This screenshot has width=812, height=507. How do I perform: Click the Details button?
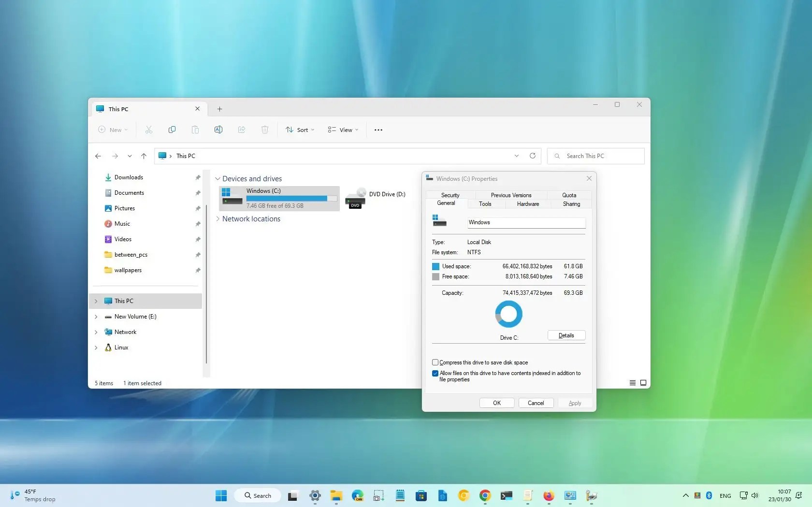[x=565, y=335]
